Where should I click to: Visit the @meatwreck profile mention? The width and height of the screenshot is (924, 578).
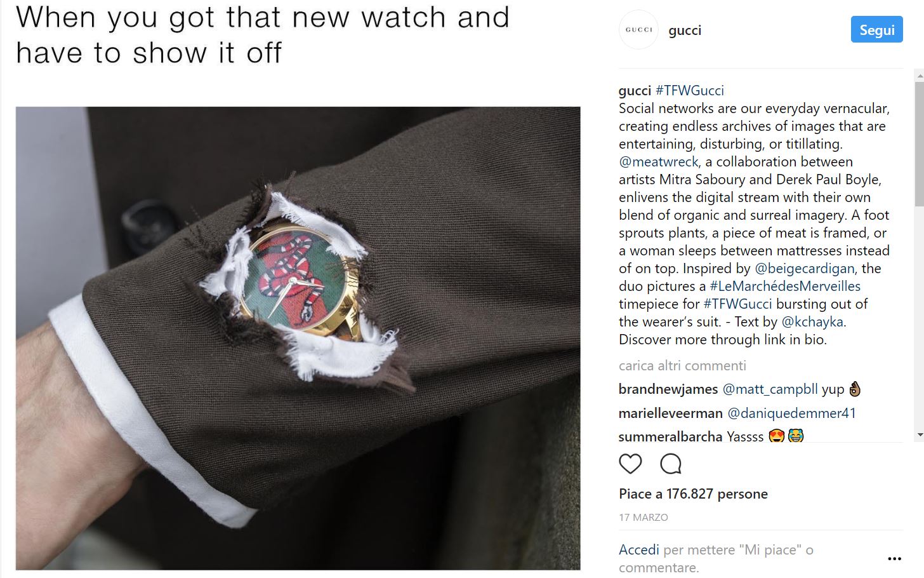pyautogui.click(x=659, y=161)
